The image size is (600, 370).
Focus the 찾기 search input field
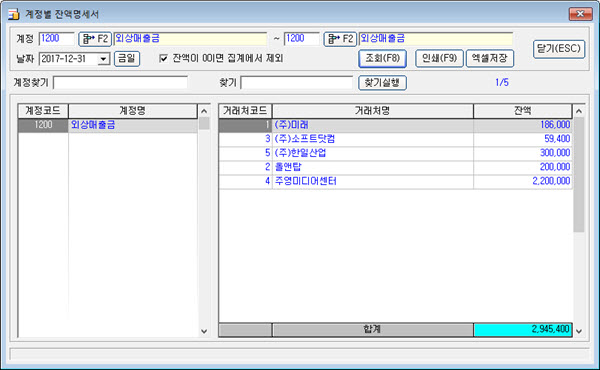pos(297,83)
